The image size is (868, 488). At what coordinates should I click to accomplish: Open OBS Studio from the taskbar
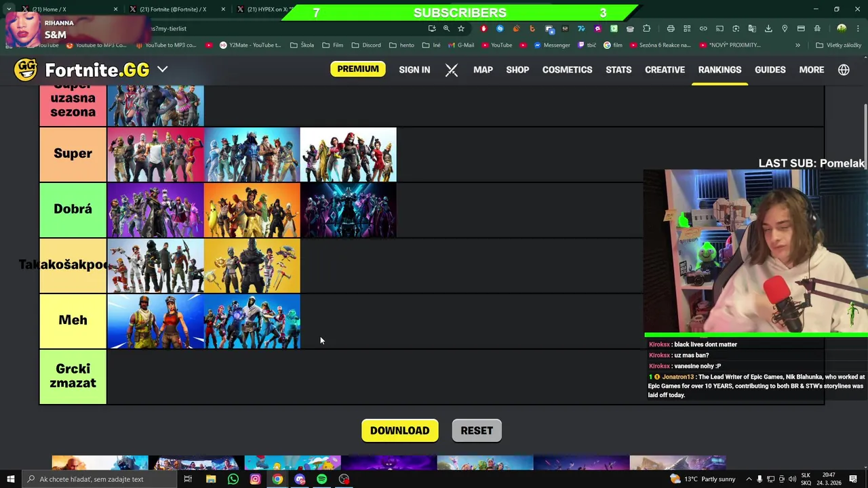[x=344, y=479]
